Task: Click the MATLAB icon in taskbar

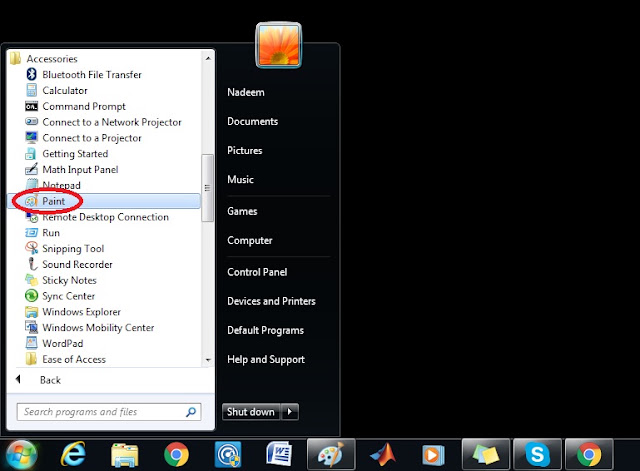Action: pos(382,454)
